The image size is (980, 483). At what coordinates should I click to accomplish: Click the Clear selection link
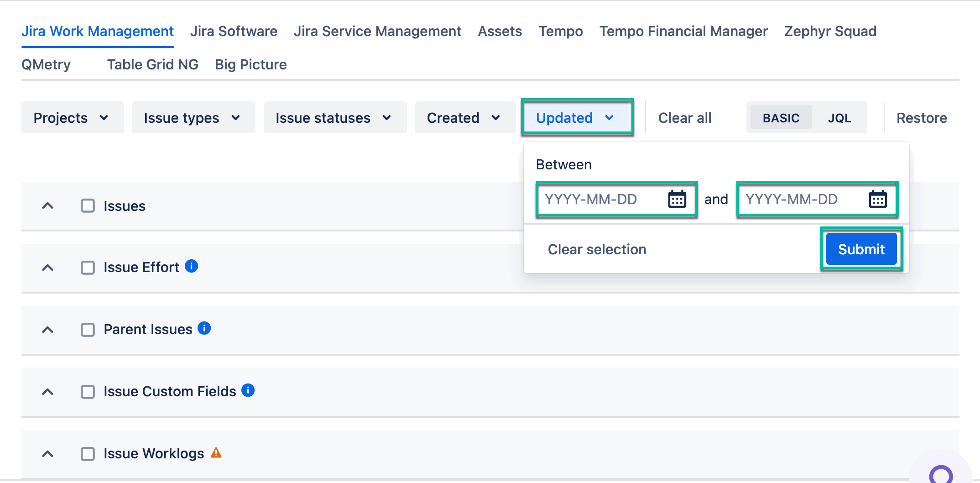tap(597, 249)
